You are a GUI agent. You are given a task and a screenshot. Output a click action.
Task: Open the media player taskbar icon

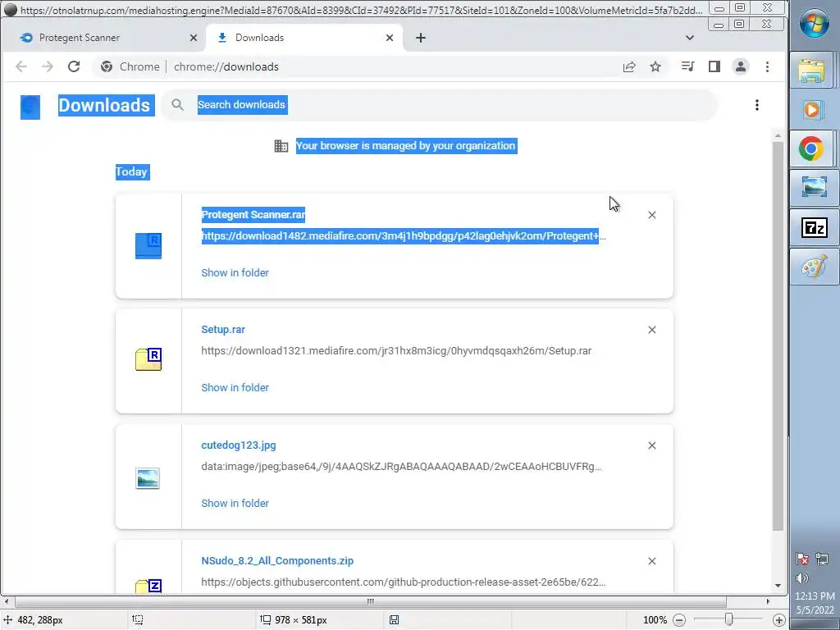pyautogui.click(x=811, y=110)
